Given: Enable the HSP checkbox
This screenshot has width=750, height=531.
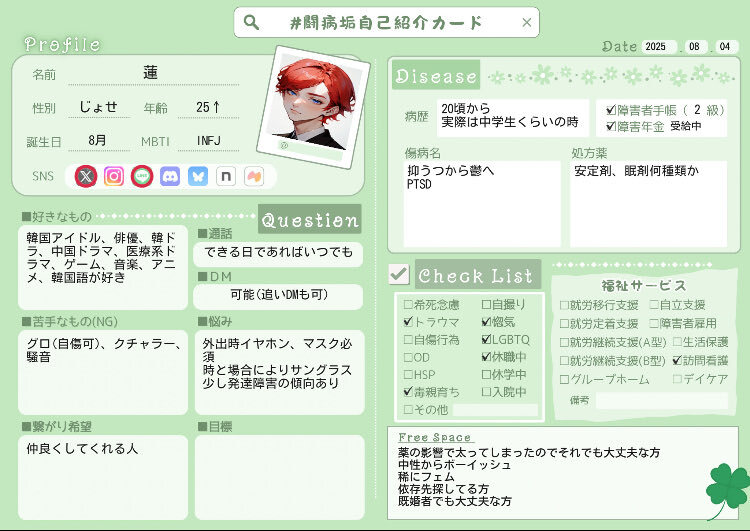Looking at the screenshot, I should pyautogui.click(x=407, y=375).
